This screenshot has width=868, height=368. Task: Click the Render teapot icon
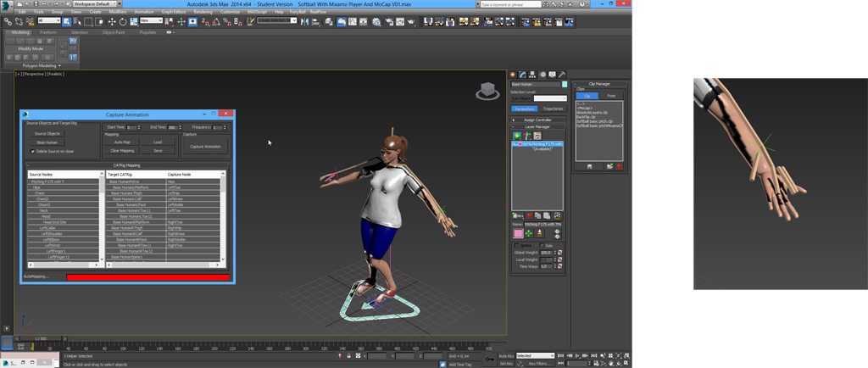point(411,21)
